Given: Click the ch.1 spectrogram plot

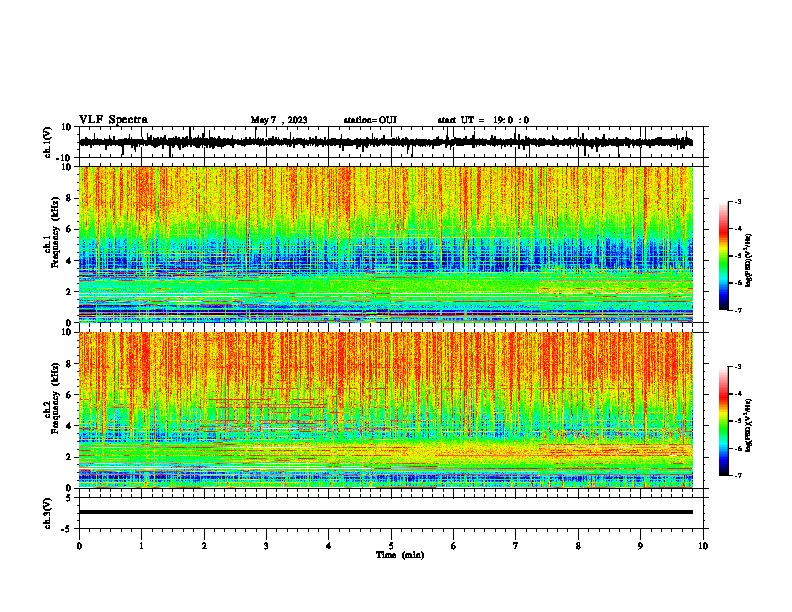Looking at the screenshot, I should (386, 244).
